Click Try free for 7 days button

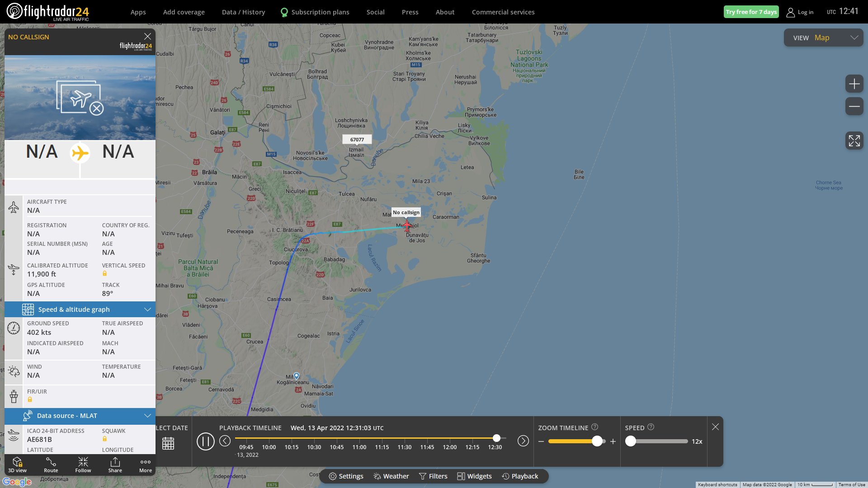point(751,12)
